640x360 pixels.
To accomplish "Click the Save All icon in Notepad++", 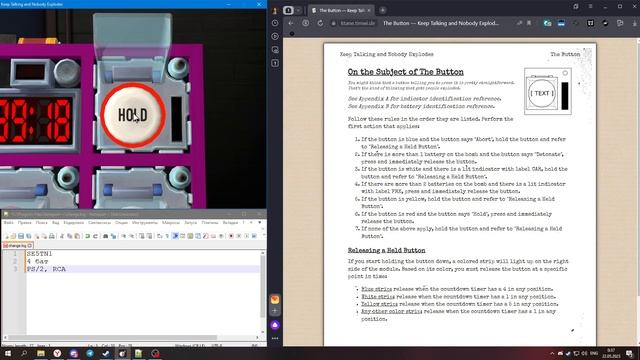I will pos(29,236).
